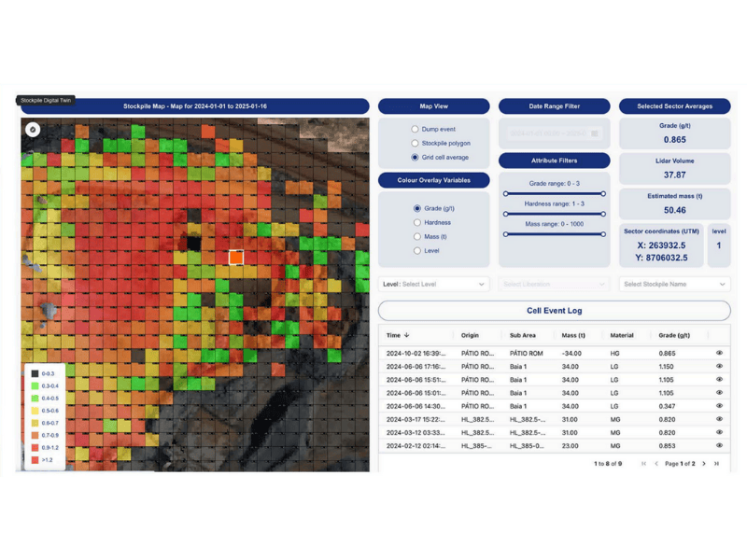Open the calendar icon in Date Range Filter
Viewport: 747px width, 560px height.
[x=595, y=133]
